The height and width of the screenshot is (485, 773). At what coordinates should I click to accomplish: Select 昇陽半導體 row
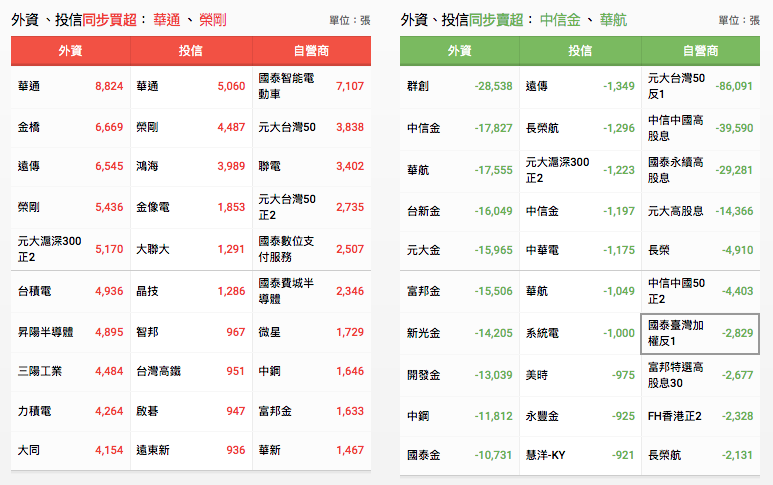pyautogui.click(x=70, y=332)
